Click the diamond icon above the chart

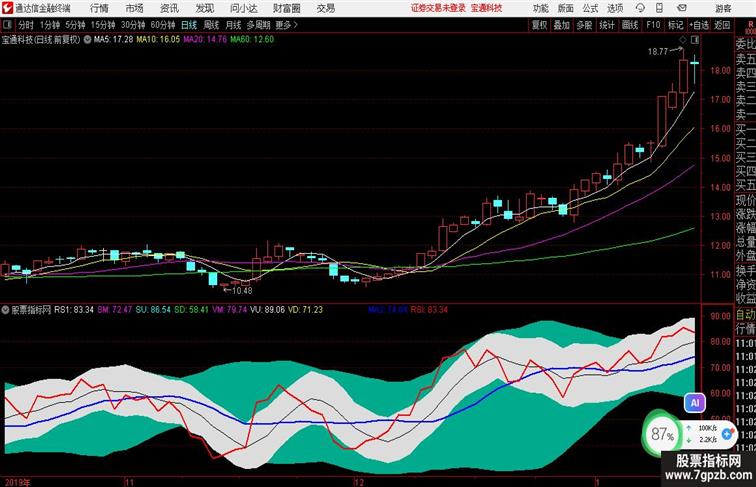[x=683, y=40]
